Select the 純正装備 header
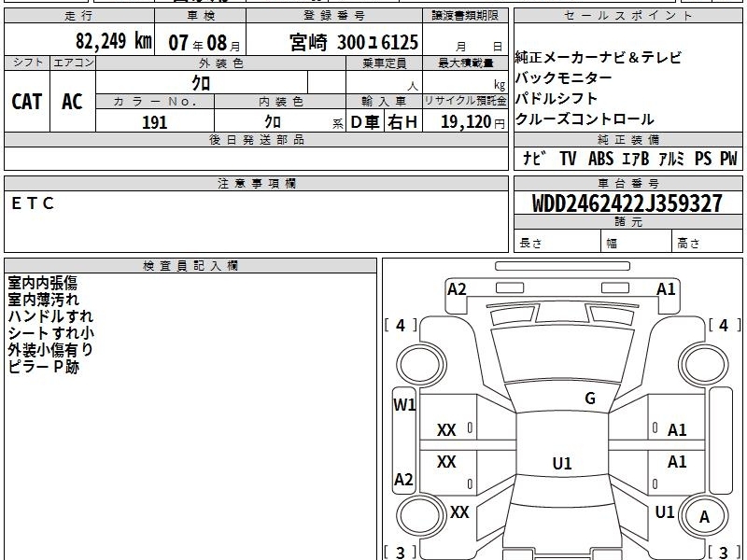The width and height of the screenshot is (747, 560). (x=627, y=139)
